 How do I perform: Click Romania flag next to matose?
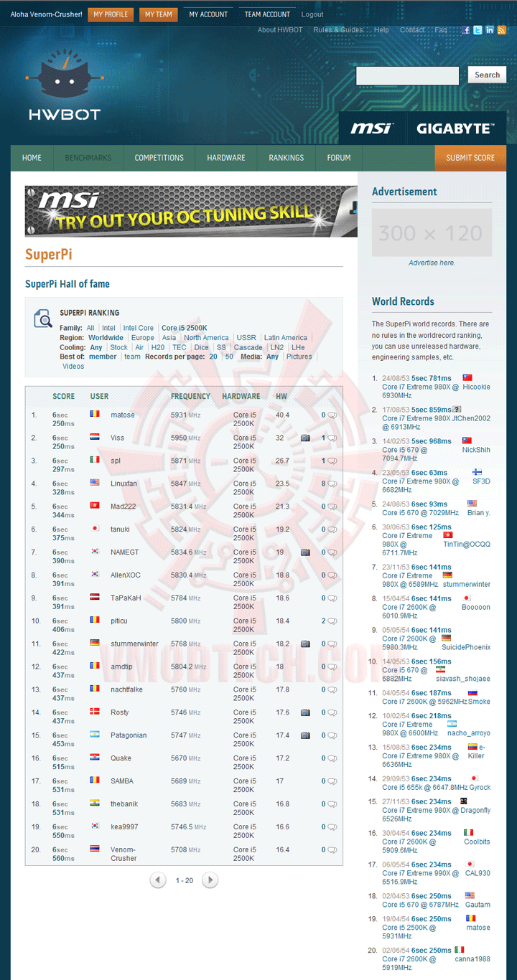95,414
